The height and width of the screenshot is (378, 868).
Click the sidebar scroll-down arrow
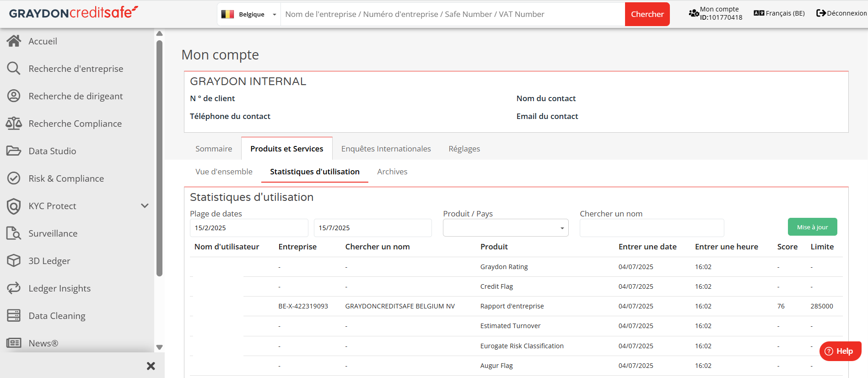[x=159, y=347]
